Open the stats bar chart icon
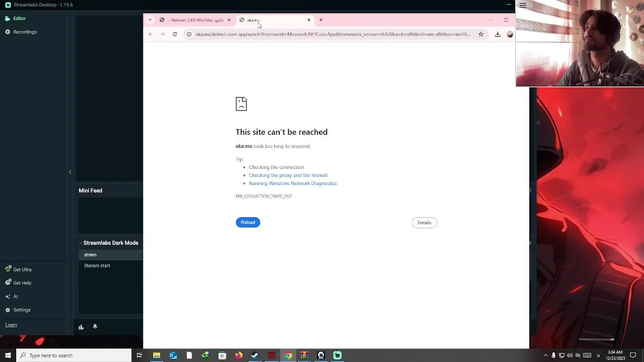The image size is (644, 362). pos(81,327)
